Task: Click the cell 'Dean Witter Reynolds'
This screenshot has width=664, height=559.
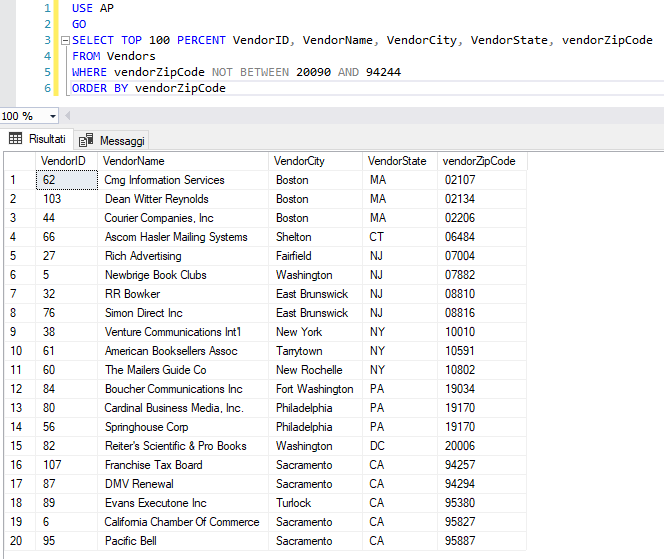Action: click(183, 199)
